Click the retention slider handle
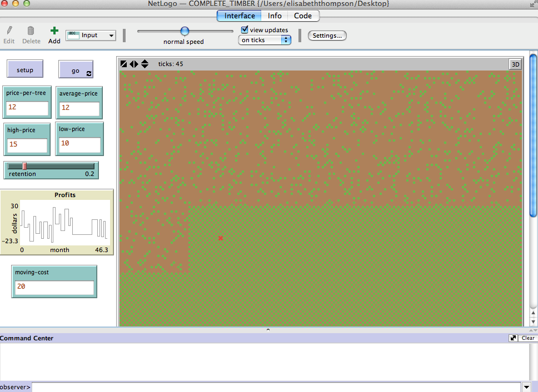The width and height of the screenshot is (538, 392). (24, 165)
